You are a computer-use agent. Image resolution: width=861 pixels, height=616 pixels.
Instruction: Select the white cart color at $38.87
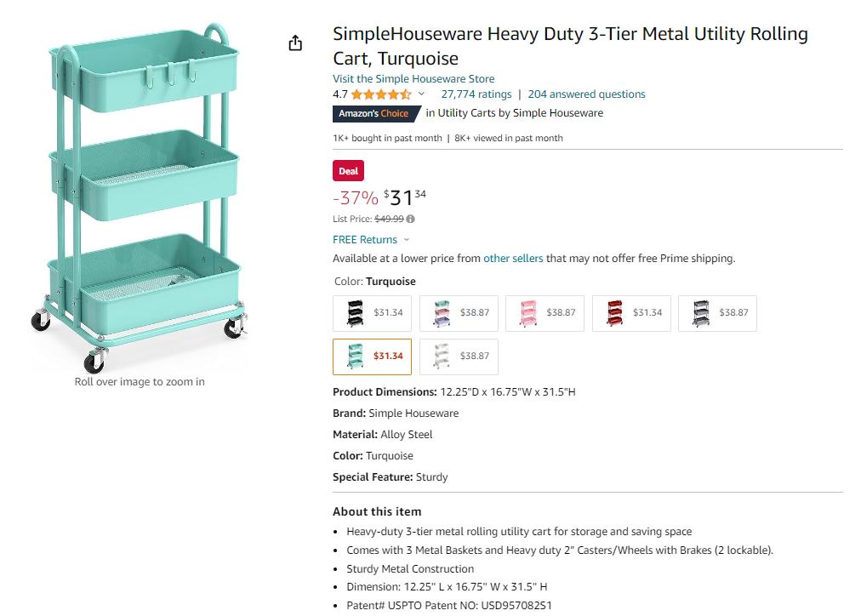459,356
